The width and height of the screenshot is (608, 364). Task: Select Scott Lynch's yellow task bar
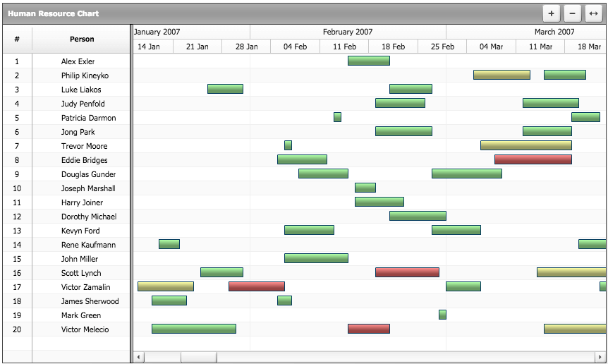[x=571, y=272]
